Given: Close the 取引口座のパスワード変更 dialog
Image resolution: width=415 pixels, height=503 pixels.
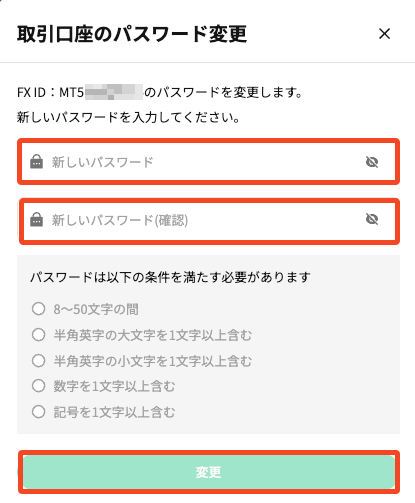Looking at the screenshot, I should click(x=384, y=34).
